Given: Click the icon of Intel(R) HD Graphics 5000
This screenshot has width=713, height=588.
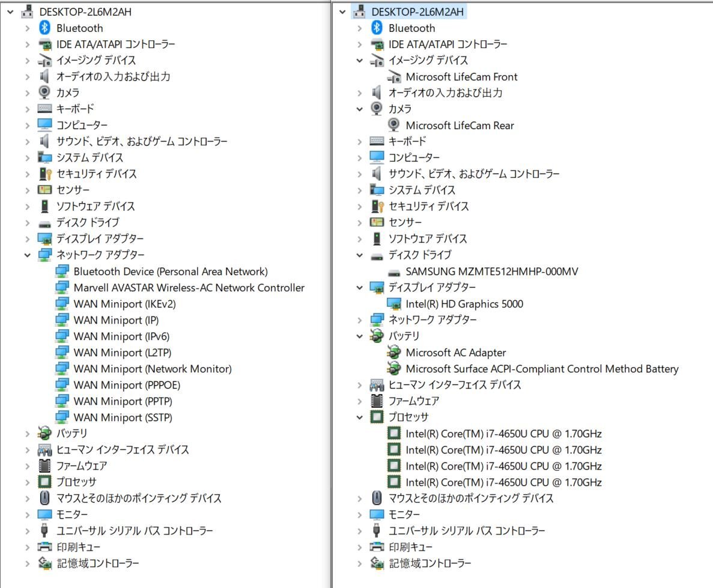Looking at the screenshot, I should (394, 304).
